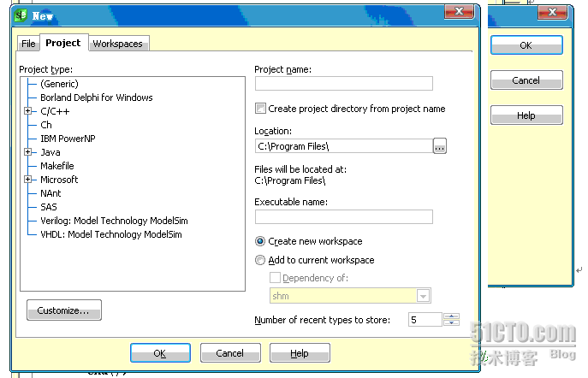Viewport: 588px width, 378px height.
Task: Click the Executable name input field
Action: (344, 216)
